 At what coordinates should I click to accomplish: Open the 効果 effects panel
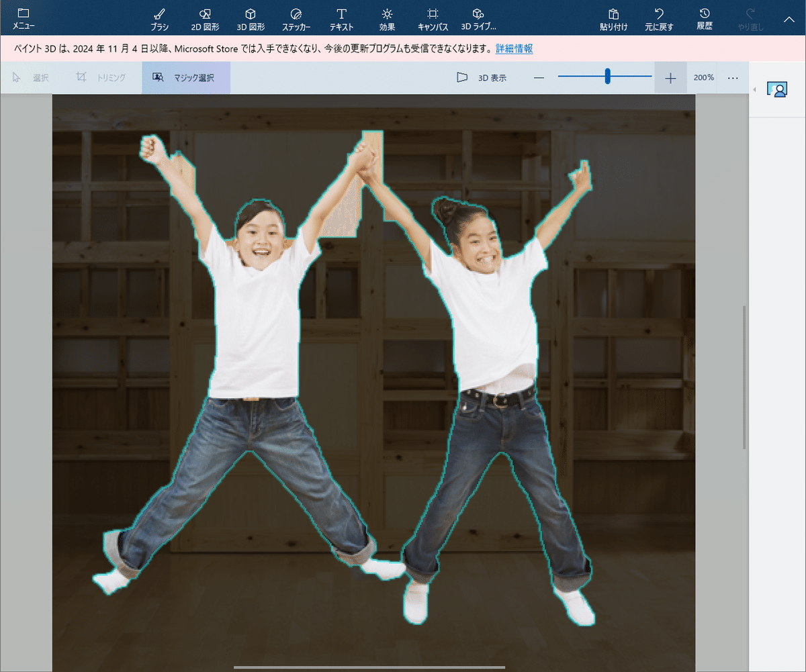point(387,19)
